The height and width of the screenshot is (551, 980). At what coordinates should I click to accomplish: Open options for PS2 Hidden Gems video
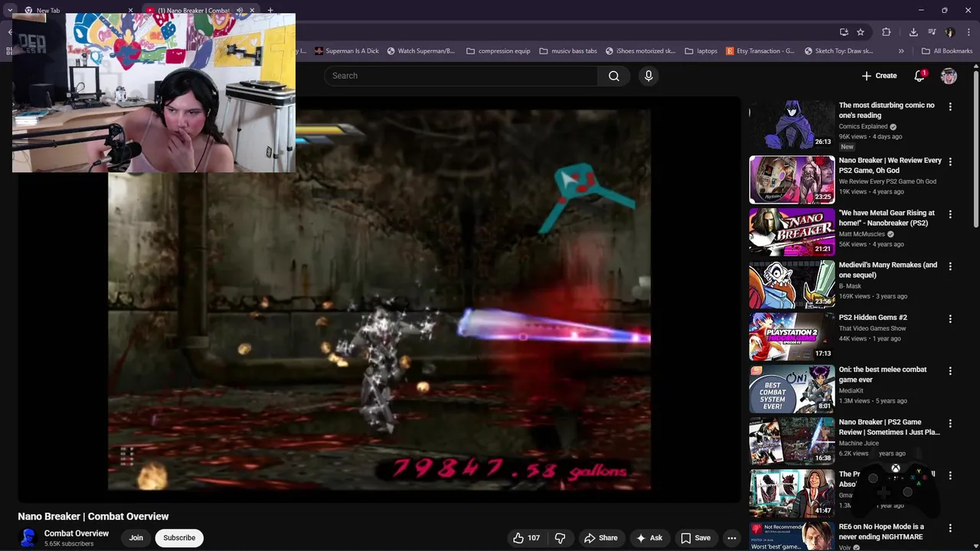coord(950,318)
